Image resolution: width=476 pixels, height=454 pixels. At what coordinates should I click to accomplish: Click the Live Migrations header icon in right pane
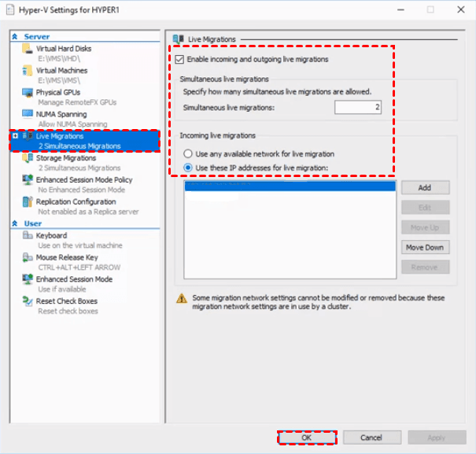pos(178,39)
